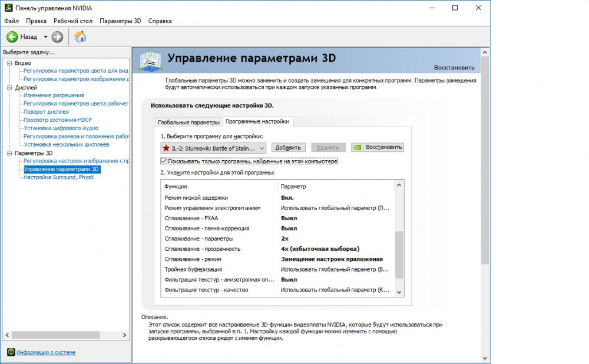Select Установка нескольких дисплеев item
Image resolution: width=589 pixels, height=364 pixels.
pos(66,144)
